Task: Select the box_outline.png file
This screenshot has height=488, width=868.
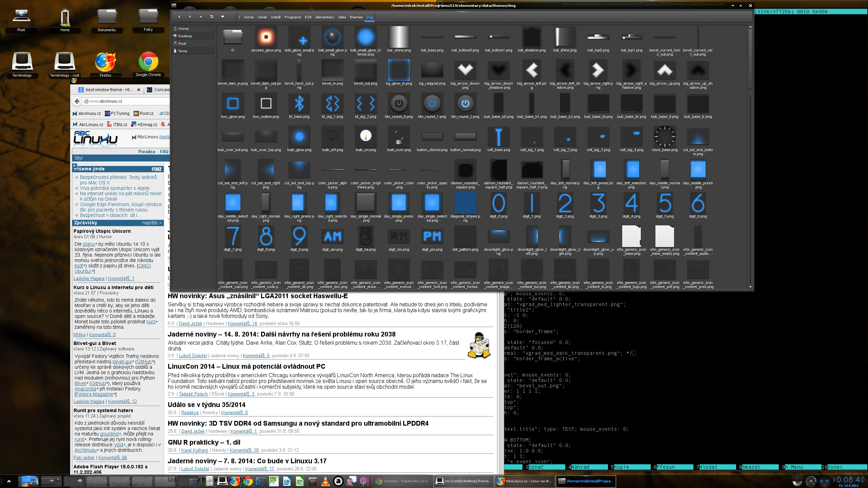Action: 266,106
